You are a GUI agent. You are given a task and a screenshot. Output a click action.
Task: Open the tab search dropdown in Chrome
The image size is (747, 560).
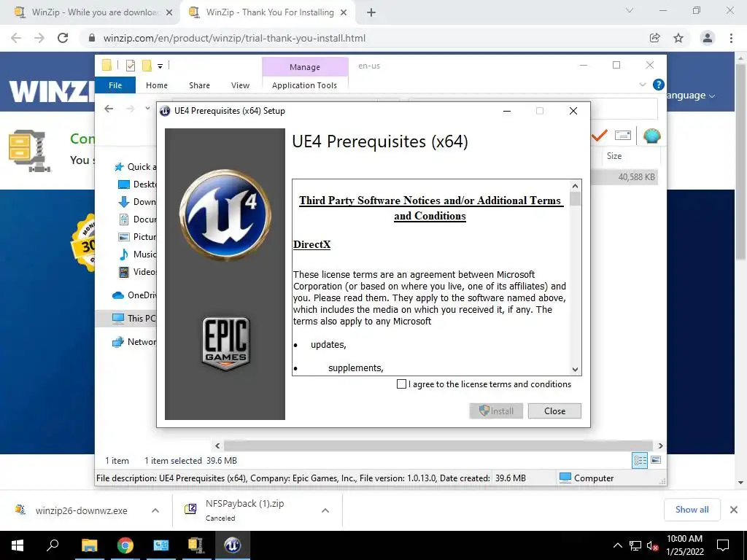pos(630,10)
